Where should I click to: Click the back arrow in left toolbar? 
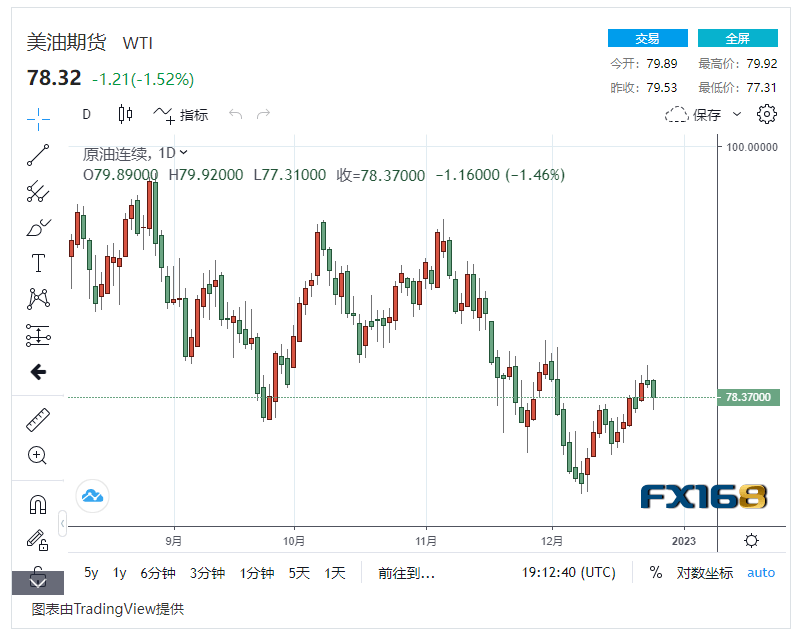(38, 372)
